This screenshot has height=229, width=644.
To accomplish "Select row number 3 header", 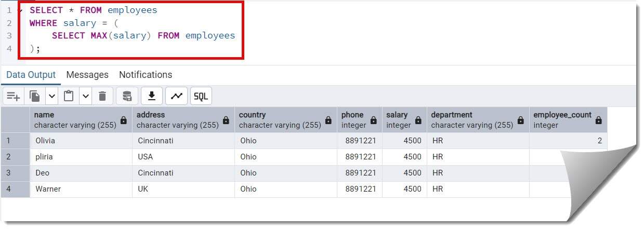I will [16, 173].
